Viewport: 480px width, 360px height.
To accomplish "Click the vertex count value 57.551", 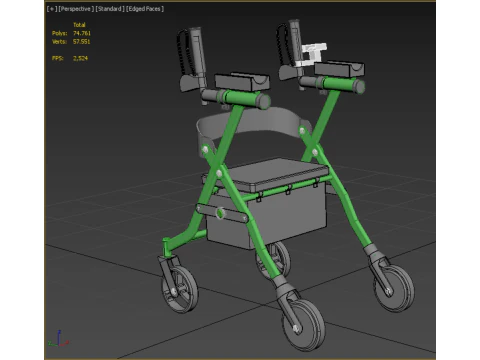I will pos(82,41).
